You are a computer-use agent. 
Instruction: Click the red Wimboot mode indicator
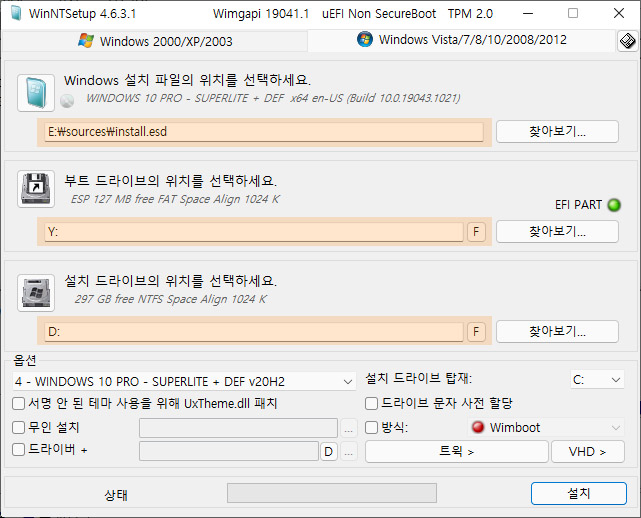pos(477,427)
